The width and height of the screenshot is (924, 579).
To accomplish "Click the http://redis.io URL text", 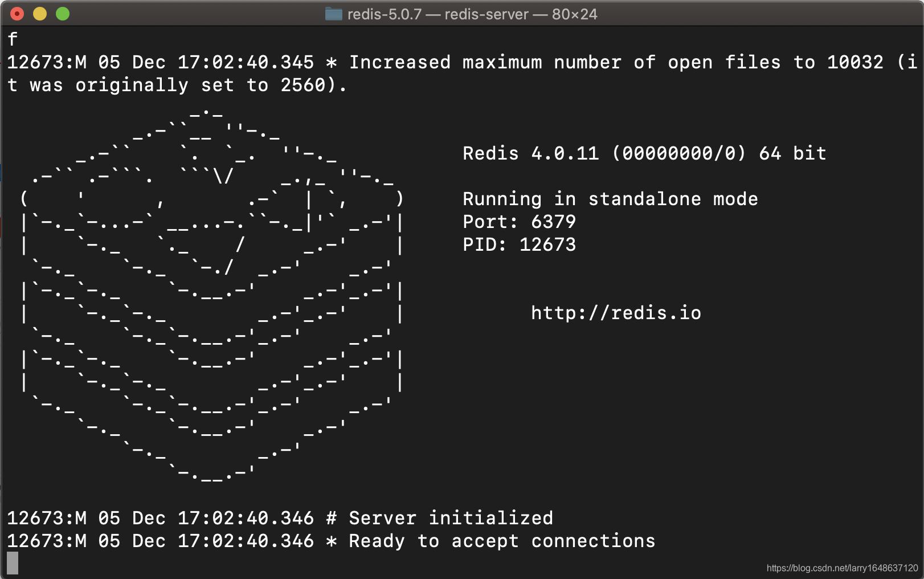I will tap(616, 313).
